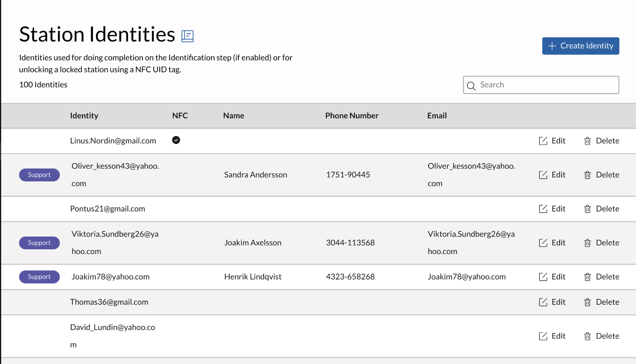The height and width of the screenshot is (364, 636).
Task: Click the magnifier icon in Search
Action: click(x=471, y=86)
